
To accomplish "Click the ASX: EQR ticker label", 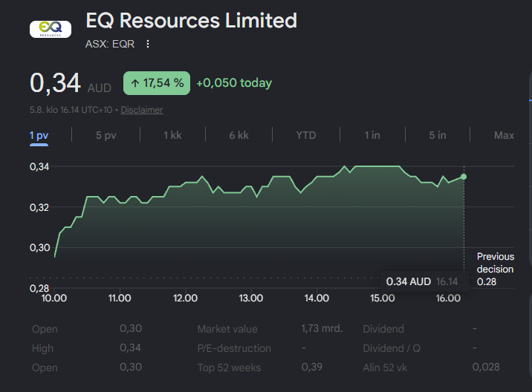I will click(110, 44).
